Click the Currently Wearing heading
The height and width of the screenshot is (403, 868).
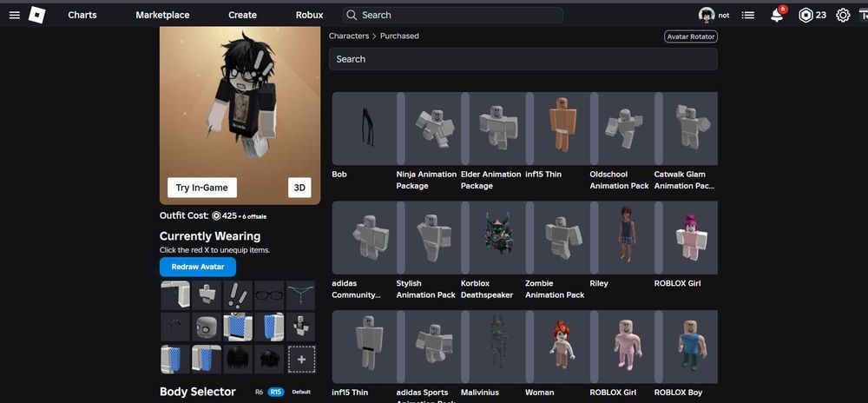210,236
